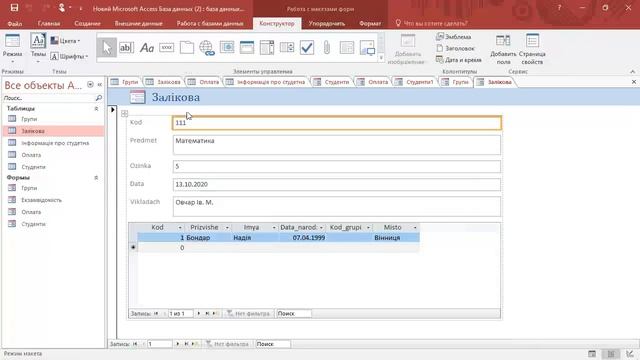Viewport: 640px width, 360px height.
Task: Pick the Label control (Aa)
Action: click(147, 48)
